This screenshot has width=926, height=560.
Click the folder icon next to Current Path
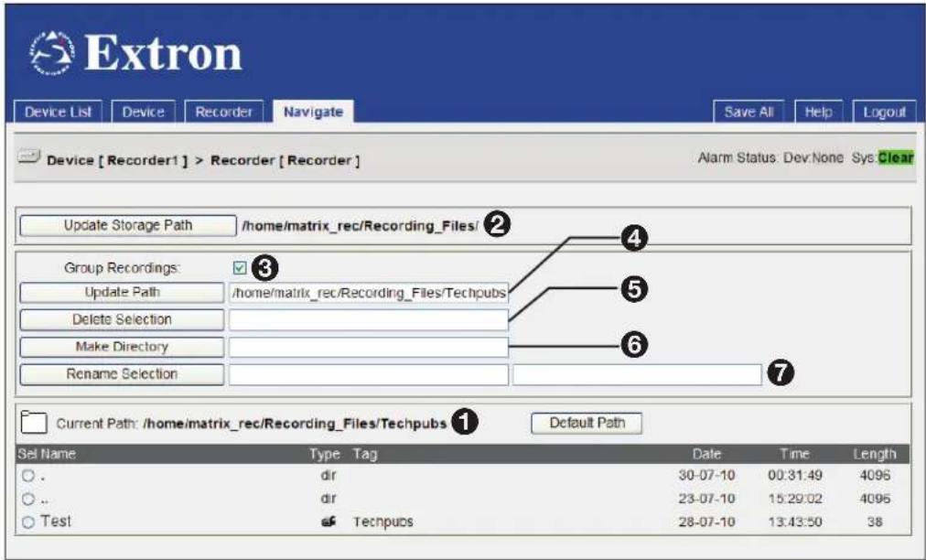click(34, 423)
